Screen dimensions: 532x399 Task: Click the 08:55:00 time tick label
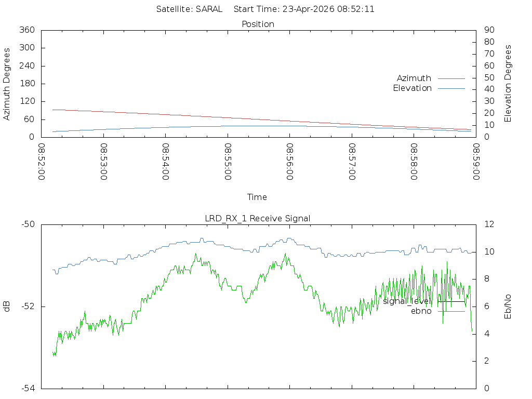pyautogui.click(x=228, y=162)
